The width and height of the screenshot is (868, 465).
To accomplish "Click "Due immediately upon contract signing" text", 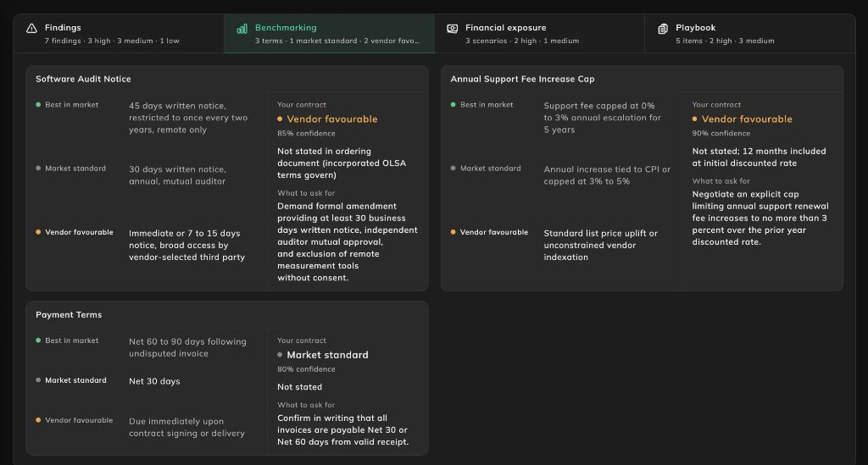I will pyautogui.click(x=186, y=427).
